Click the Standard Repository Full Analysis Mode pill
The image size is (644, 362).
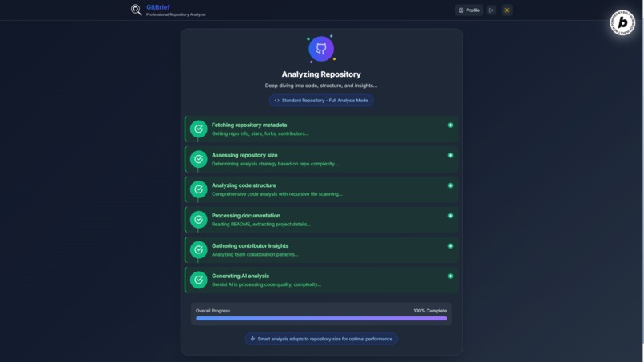(x=321, y=100)
